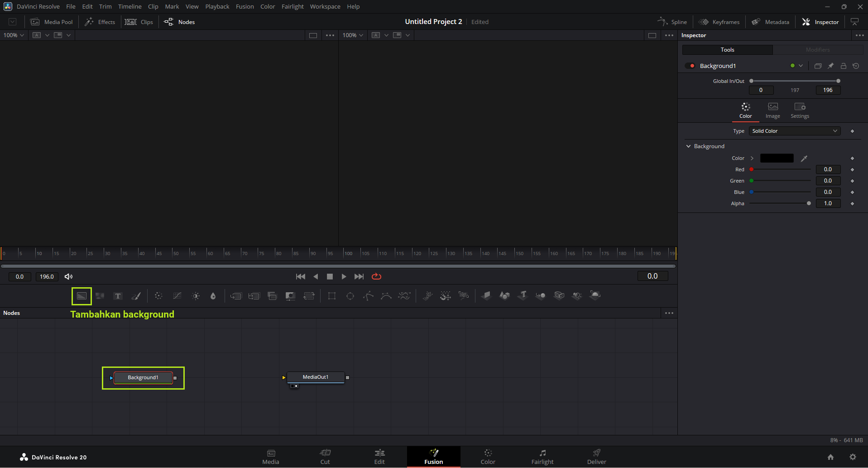
Task: Select the Paint brush tool
Action: [136, 296]
